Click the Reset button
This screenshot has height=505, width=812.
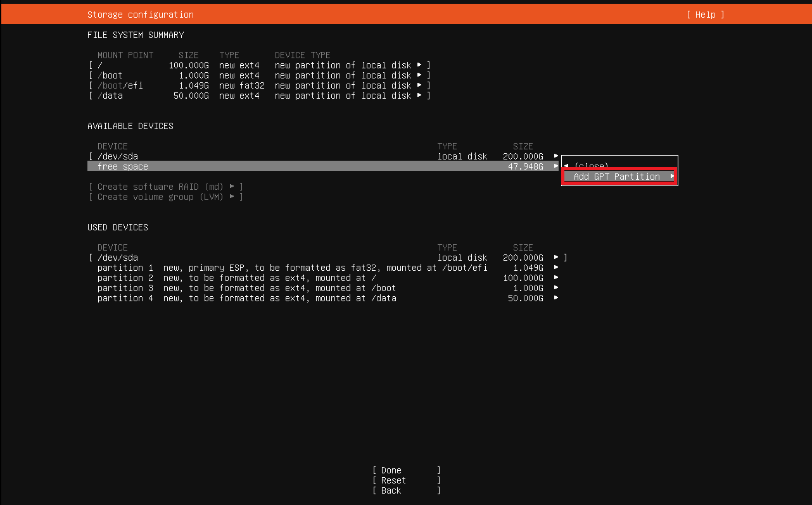[x=406, y=480]
